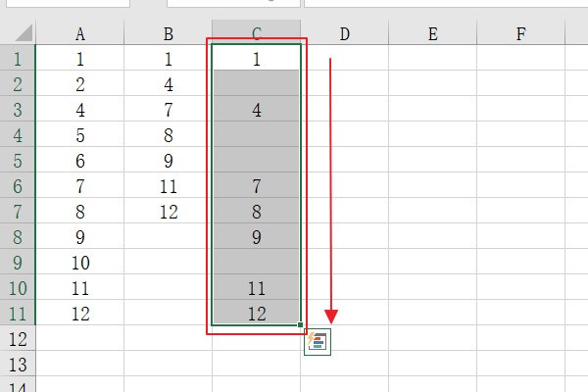This screenshot has height=392, width=588.
Task: Click cell C1 containing 1
Action: point(256,59)
